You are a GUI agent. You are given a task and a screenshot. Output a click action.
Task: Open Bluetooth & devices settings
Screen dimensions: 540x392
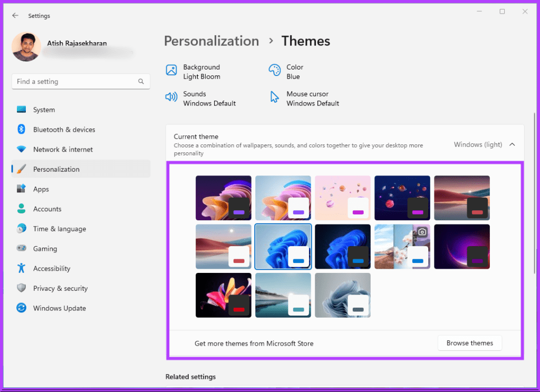pos(81,130)
